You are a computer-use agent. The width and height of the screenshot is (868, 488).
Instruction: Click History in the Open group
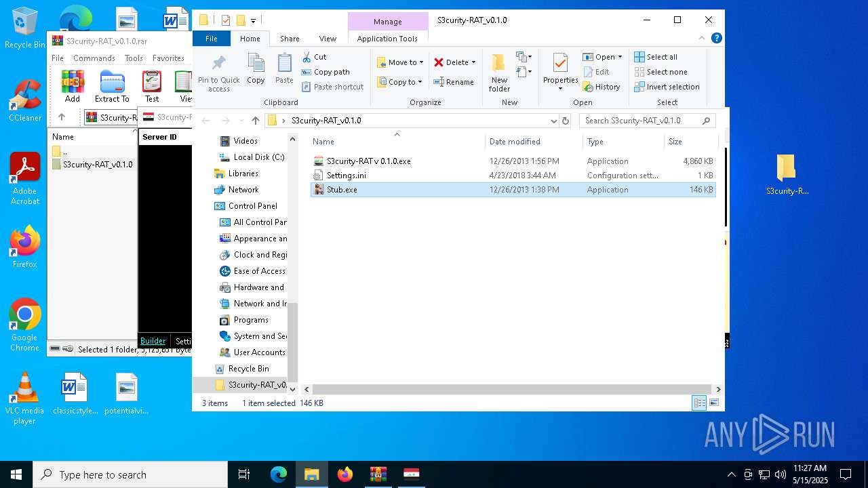pos(601,87)
